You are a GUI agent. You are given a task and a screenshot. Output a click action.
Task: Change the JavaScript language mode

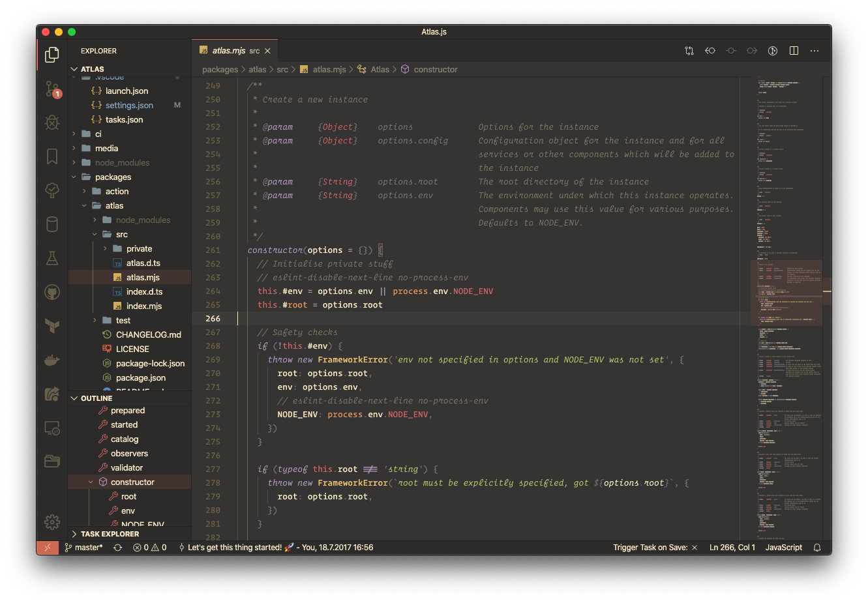coord(784,548)
